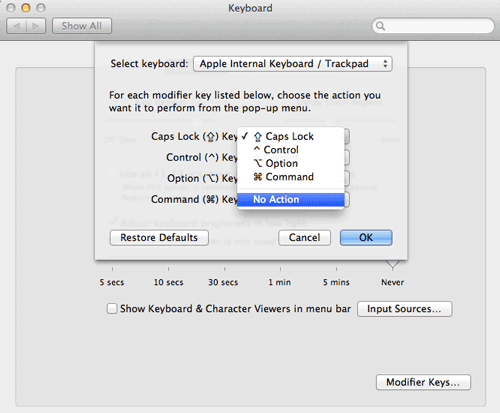500x413 pixels.
Task: Click the Command (⌘) Key label
Action: click(194, 199)
